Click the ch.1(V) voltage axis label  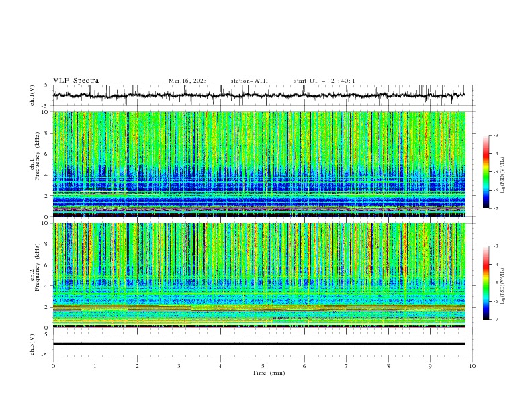32,95
